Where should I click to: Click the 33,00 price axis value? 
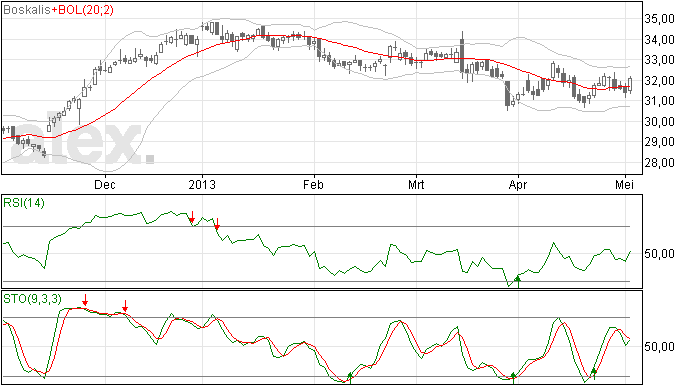660,60
